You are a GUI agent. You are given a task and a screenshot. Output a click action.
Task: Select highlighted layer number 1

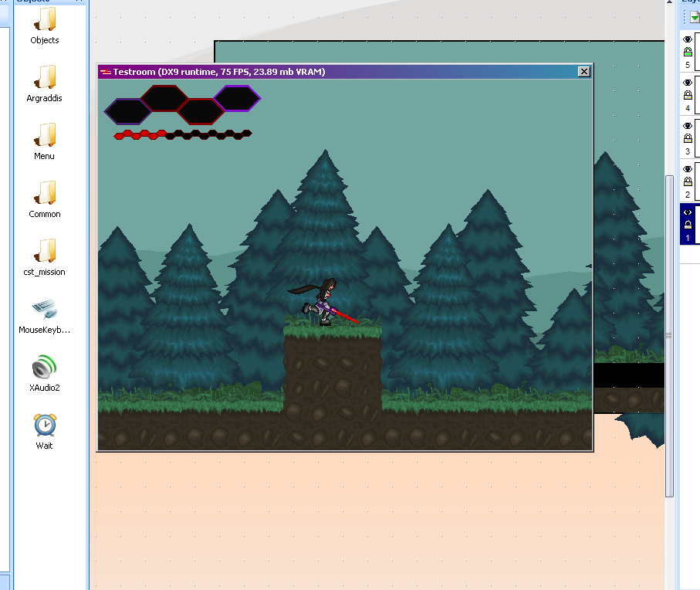pyautogui.click(x=688, y=238)
